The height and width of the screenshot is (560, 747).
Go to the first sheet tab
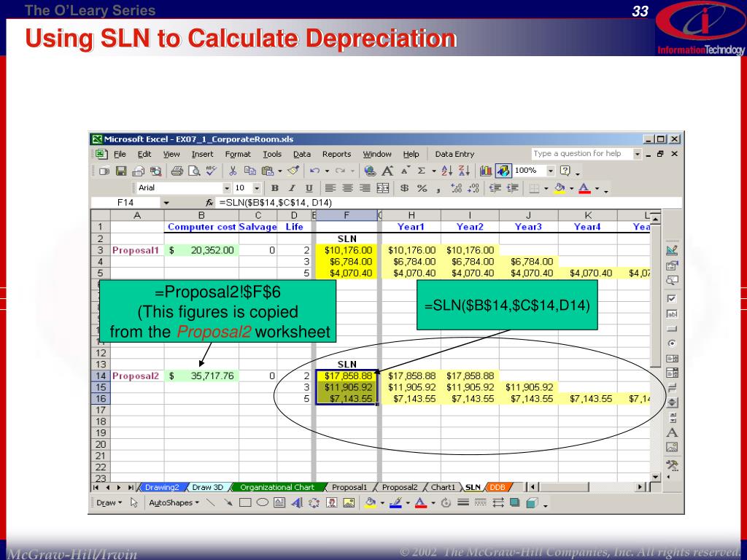tap(96, 487)
